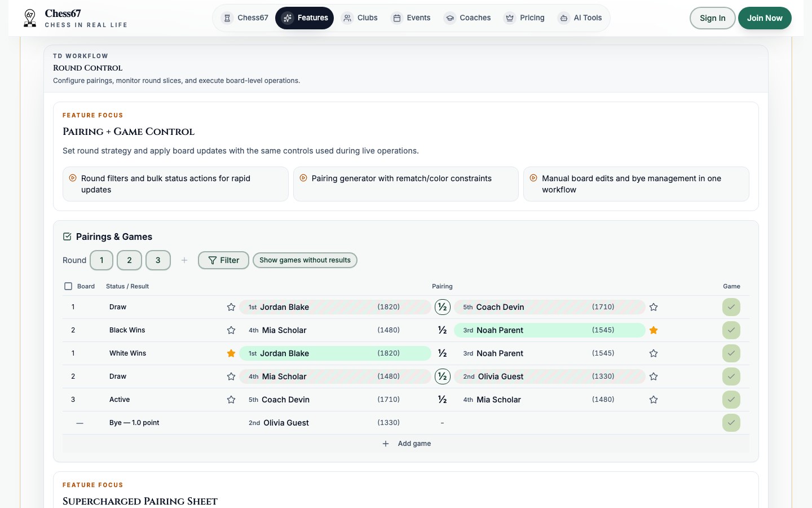
Task: Click Add game
Action: [x=406, y=444]
